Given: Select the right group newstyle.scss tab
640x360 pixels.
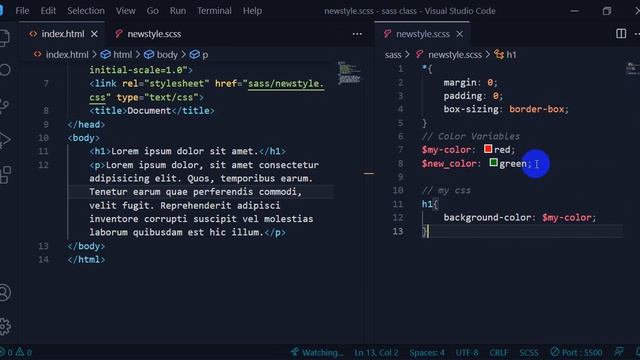Looking at the screenshot, I should click(x=422, y=34).
